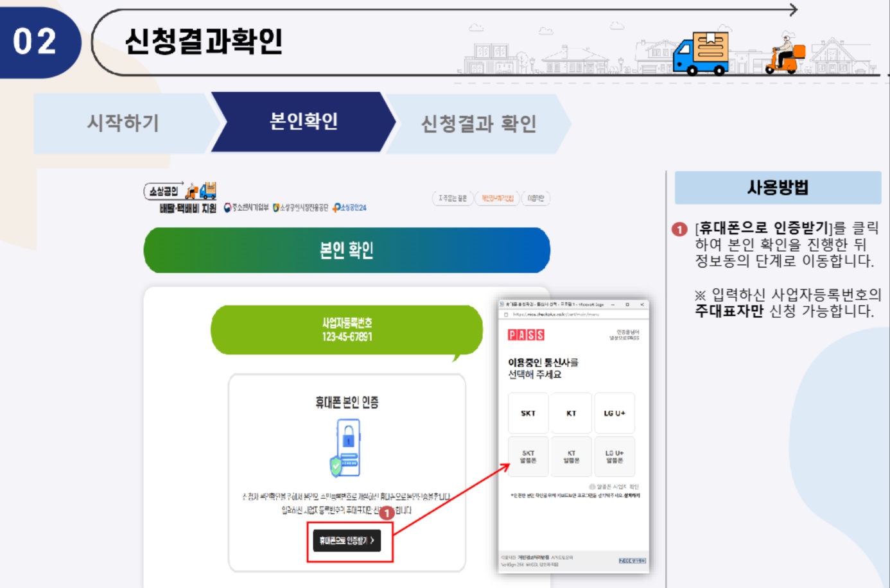Click the 신청결과확인 slide title
890x588 pixels.
pyautogui.click(x=204, y=41)
